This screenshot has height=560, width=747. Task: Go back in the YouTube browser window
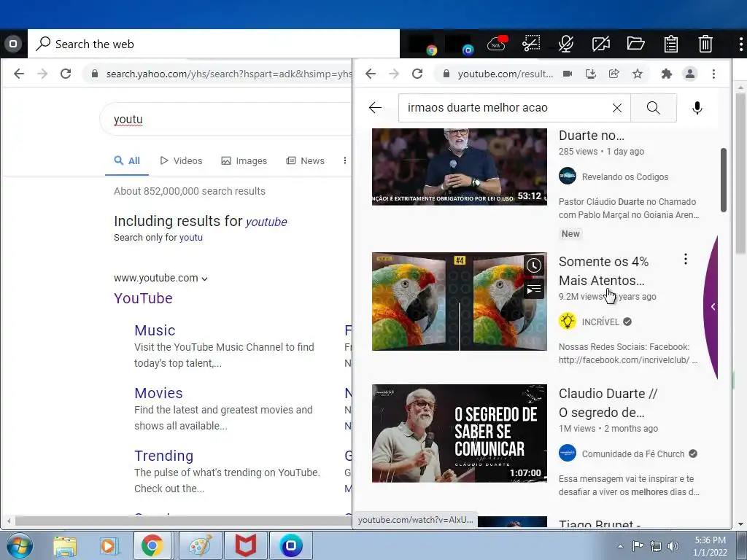pos(371,74)
